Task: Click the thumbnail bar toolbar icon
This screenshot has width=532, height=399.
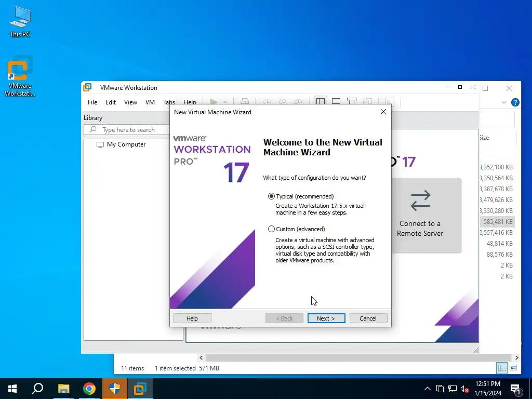Action: [336, 101]
